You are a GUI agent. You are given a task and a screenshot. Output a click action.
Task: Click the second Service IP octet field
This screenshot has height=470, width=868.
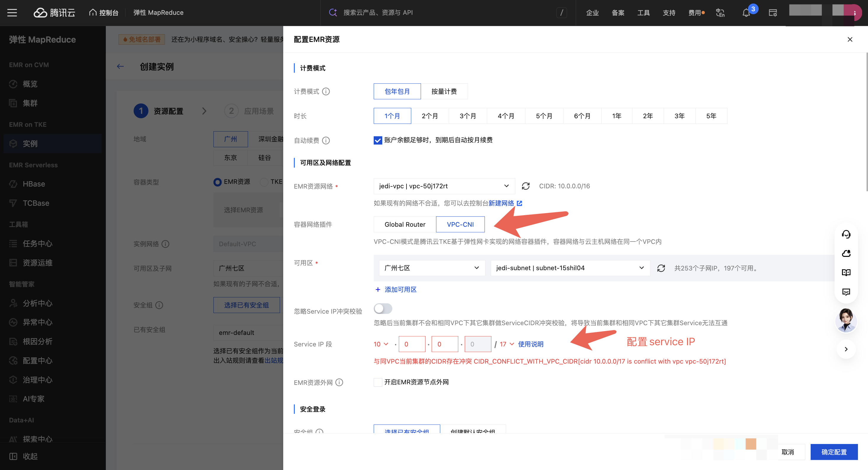412,344
